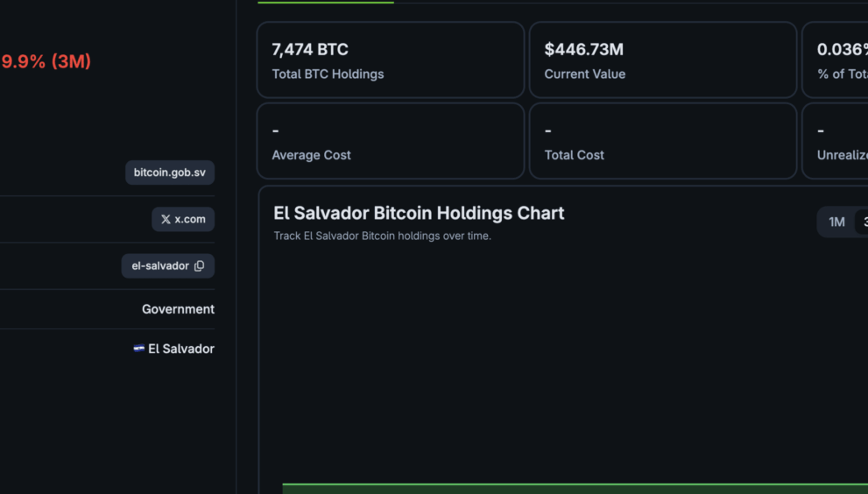The width and height of the screenshot is (868, 494).
Task: Click the Average Cost card
Action: point(391,141)
